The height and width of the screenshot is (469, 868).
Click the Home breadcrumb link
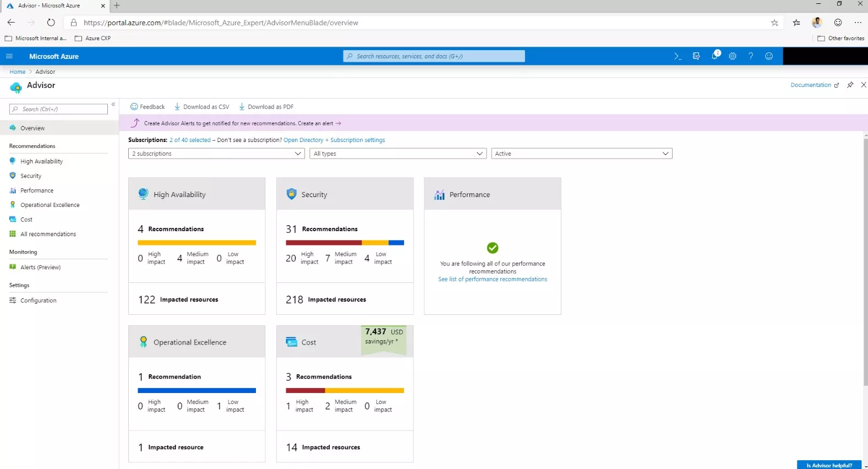pos(18,72)
